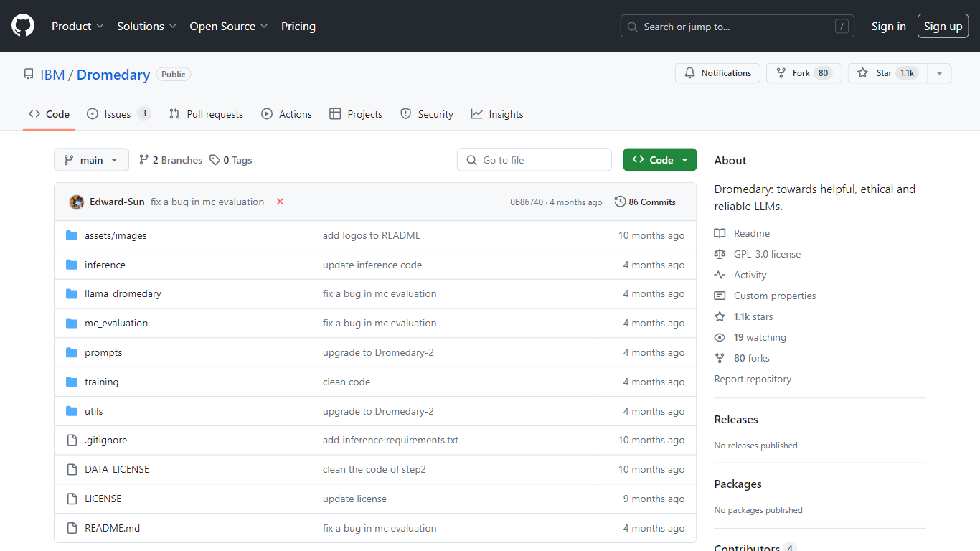Open the Activity link in About
980x551 pixels.
pyautogui.click(x=750, y=275)
